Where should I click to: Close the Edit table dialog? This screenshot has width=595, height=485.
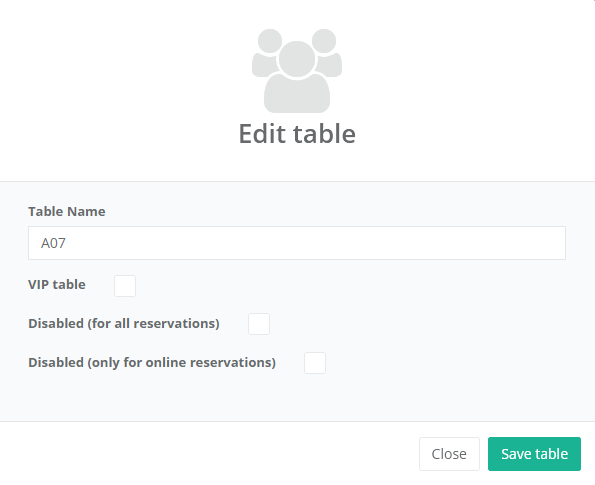click(449, 454)
